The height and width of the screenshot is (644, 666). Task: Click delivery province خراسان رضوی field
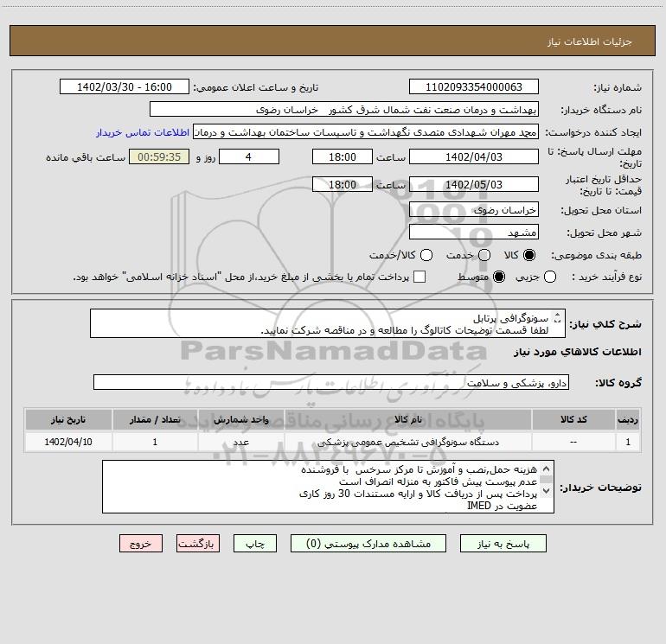pyautogui.click(x=474, y=210)
